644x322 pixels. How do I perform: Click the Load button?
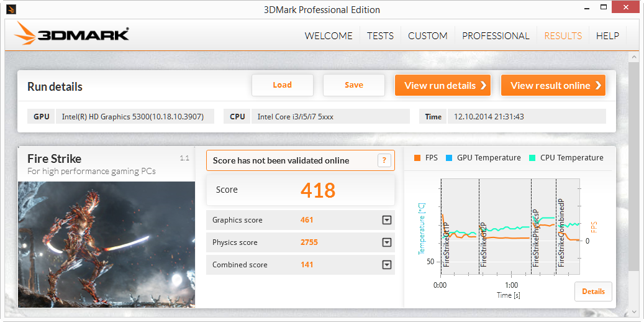tap(282, 85)
